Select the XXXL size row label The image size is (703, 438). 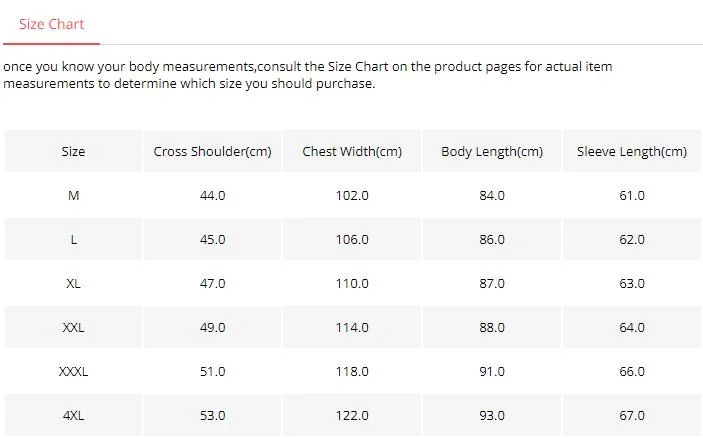pos(73,372)
